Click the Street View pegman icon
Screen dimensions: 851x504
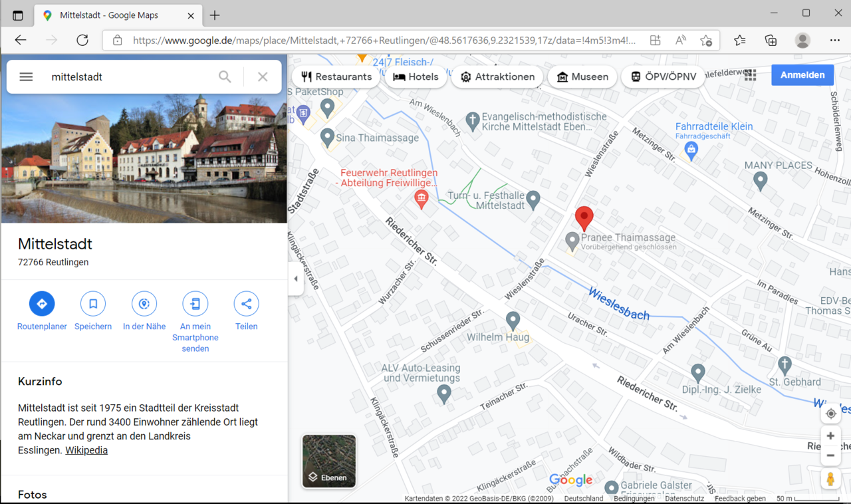coord(830,479)
